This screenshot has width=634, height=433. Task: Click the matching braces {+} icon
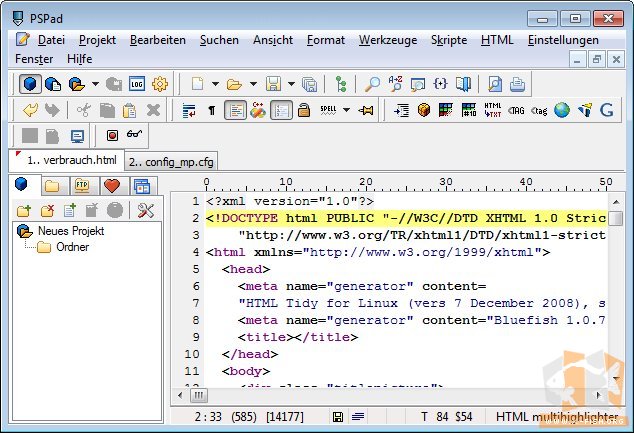[x=440, y=84]
